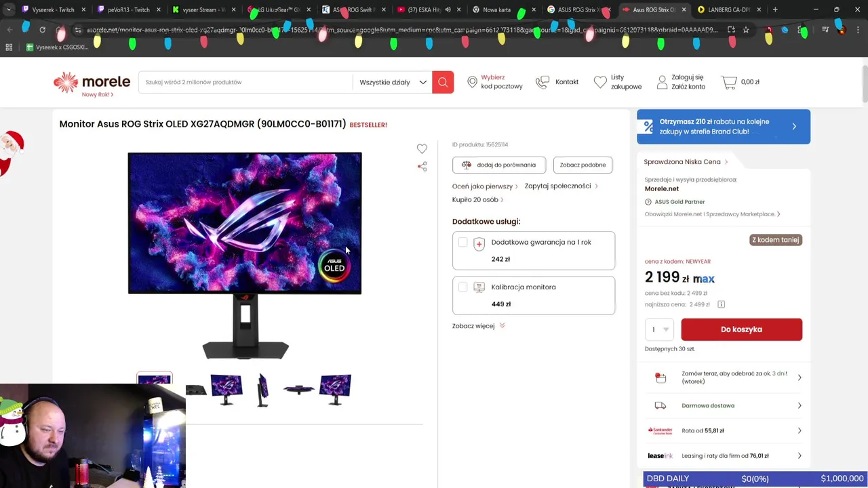Click the lowest price info icon
Screen dimensions: 868x488
(721, 304)
